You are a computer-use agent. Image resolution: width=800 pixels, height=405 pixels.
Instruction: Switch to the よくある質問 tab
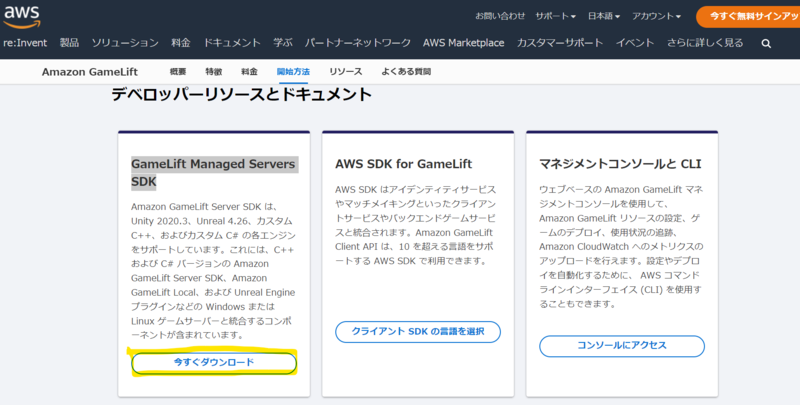406,72
